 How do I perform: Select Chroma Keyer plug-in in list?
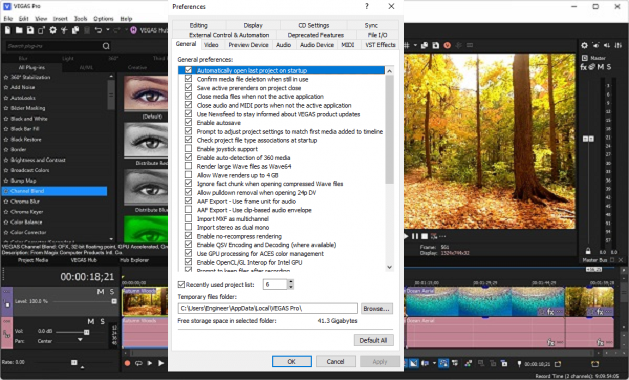click(x=27, y=211)
